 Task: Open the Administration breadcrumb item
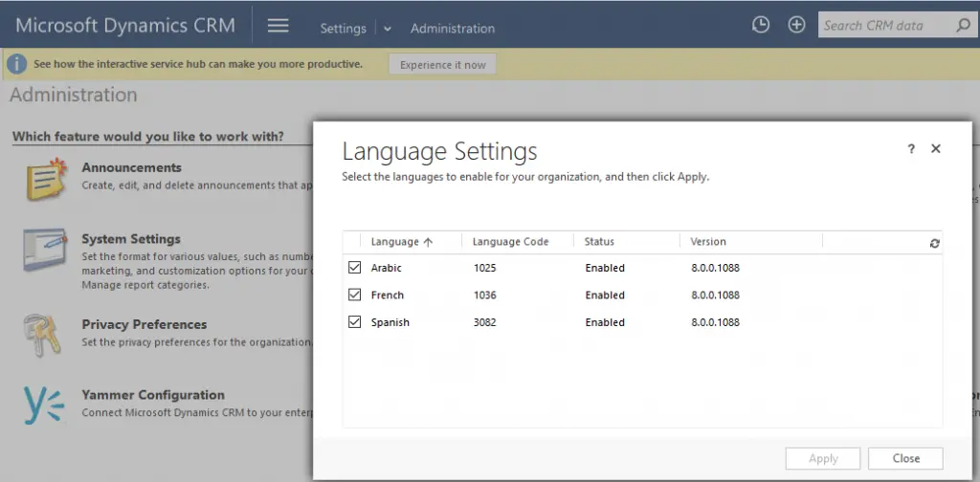click(453, 29)
